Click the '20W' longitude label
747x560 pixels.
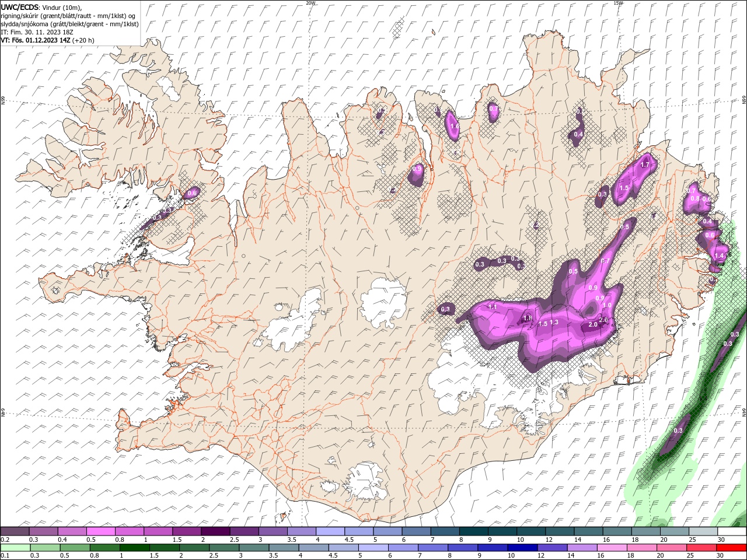[310, 3]
